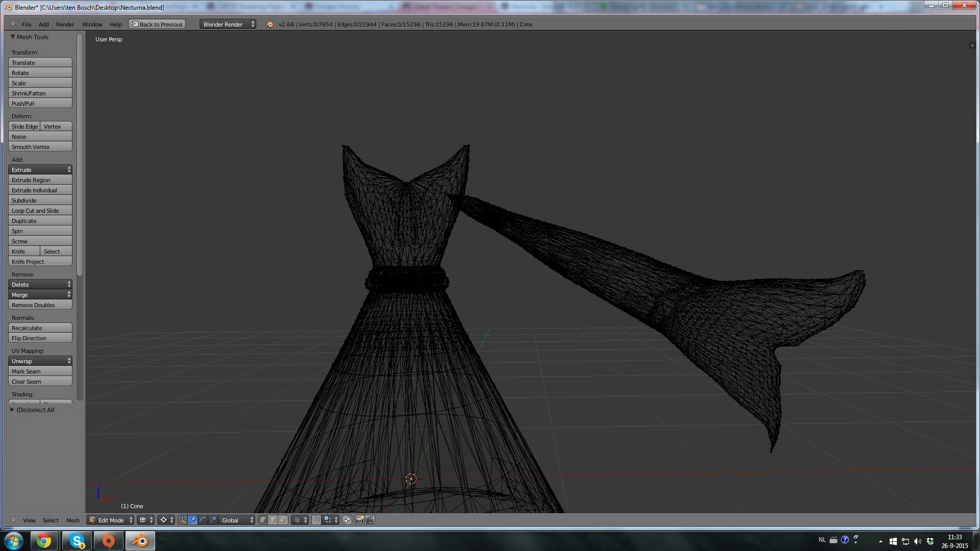Select face select mode icon
Viewport: 980px width, 551px height.
(x=283, y=520)
